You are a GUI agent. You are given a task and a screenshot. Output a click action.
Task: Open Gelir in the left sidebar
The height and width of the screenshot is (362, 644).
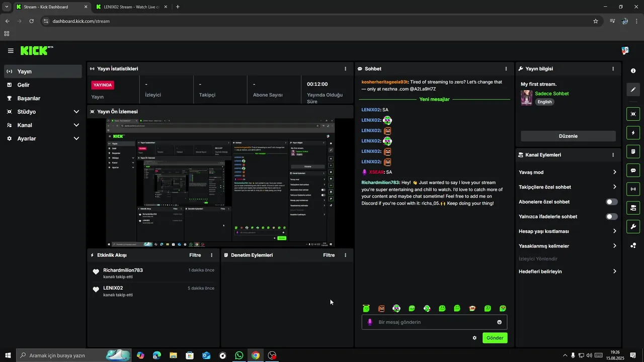click(x=43, y=85)
